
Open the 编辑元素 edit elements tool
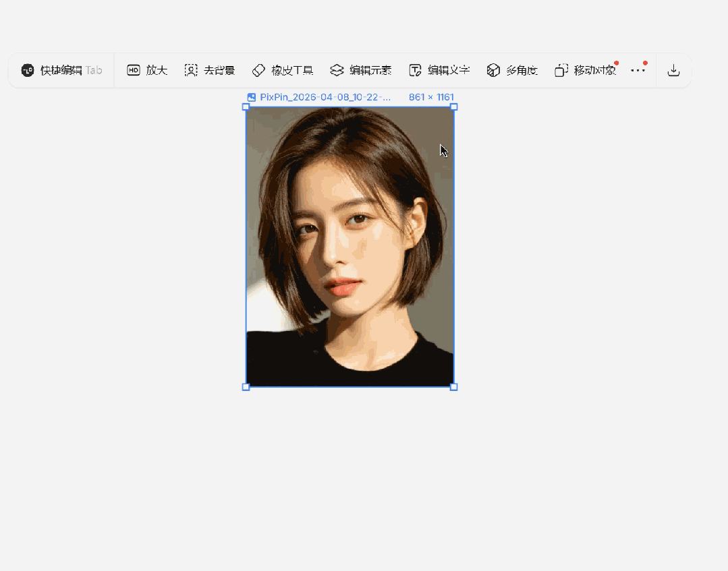[361, 71]
